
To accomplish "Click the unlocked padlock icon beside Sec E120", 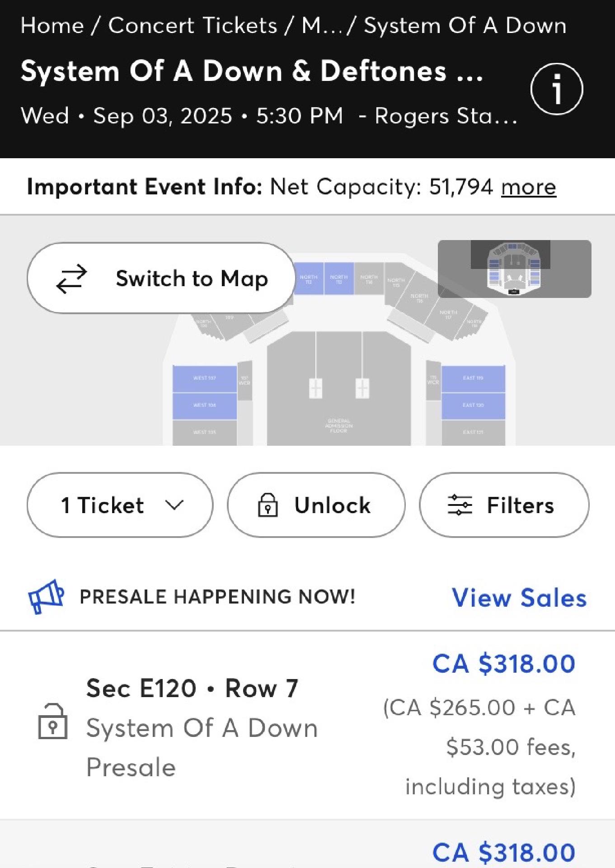I will coord(53,722).
